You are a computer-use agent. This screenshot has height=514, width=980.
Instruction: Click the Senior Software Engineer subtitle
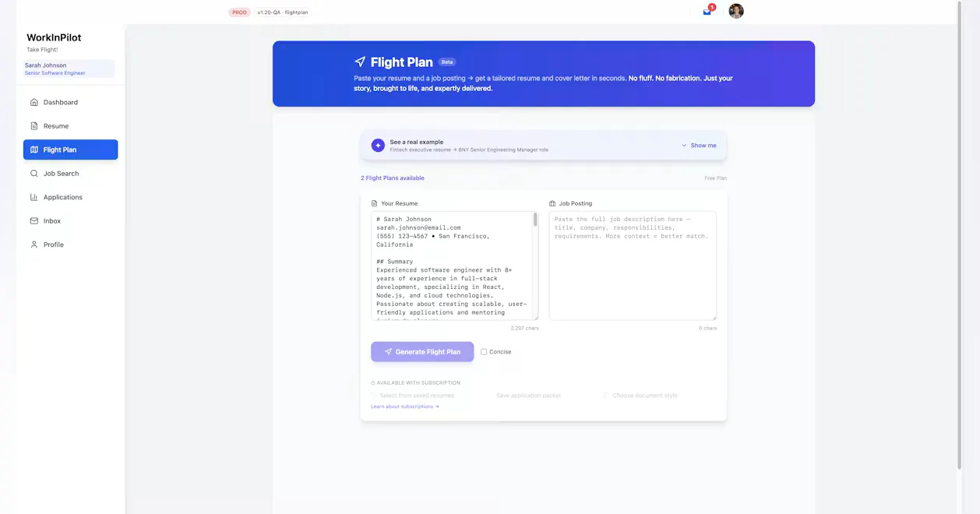(55, 73)
